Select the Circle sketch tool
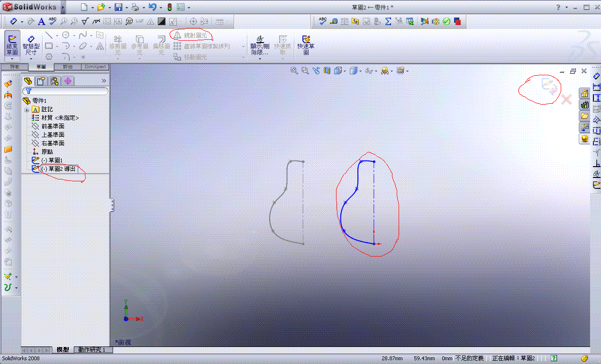This screenshot has height=364, width=601. coord(65,35)
